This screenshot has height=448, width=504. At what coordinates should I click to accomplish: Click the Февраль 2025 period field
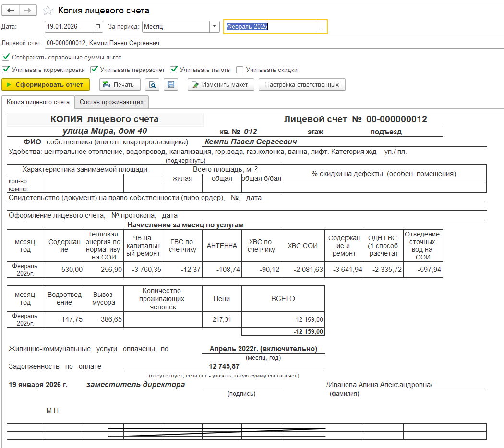[x=269, y=27]
